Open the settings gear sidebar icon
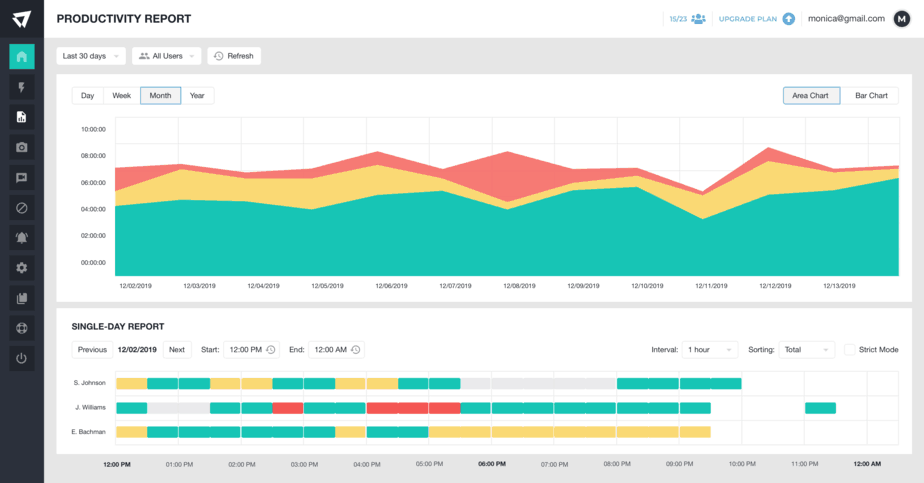 [22, 268]
